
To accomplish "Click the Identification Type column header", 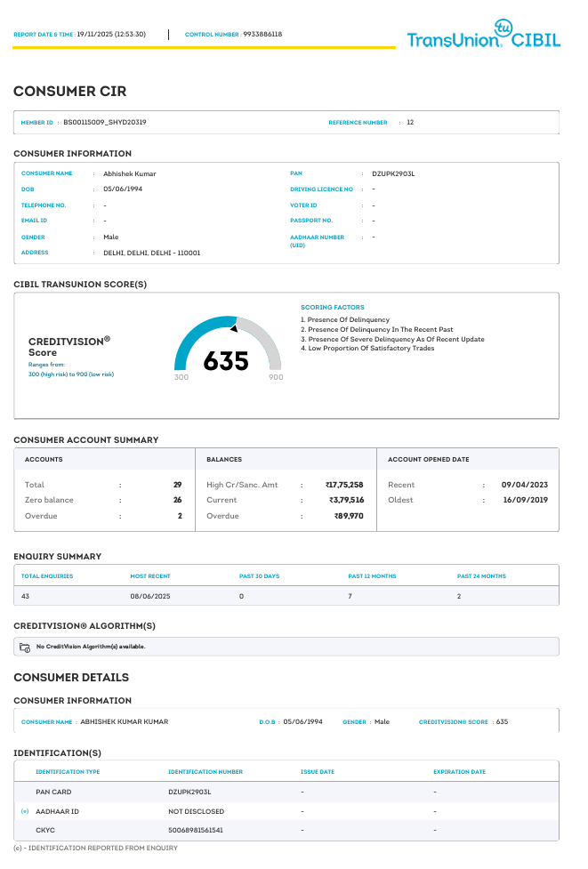I will pos(68,772).
